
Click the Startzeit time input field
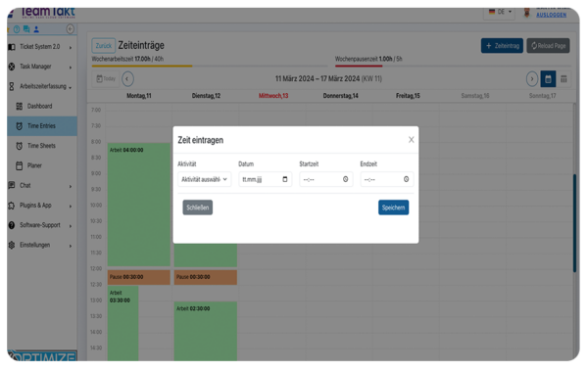(326, 179)
